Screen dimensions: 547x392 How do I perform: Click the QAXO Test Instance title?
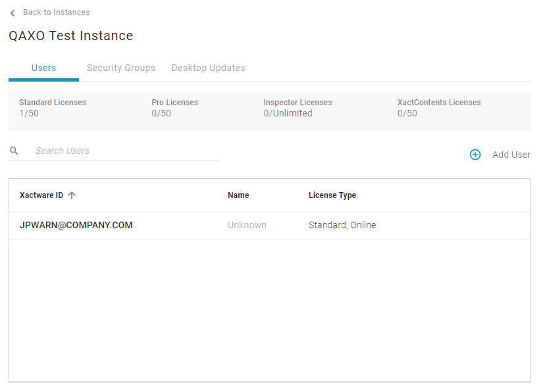point(71,36)
